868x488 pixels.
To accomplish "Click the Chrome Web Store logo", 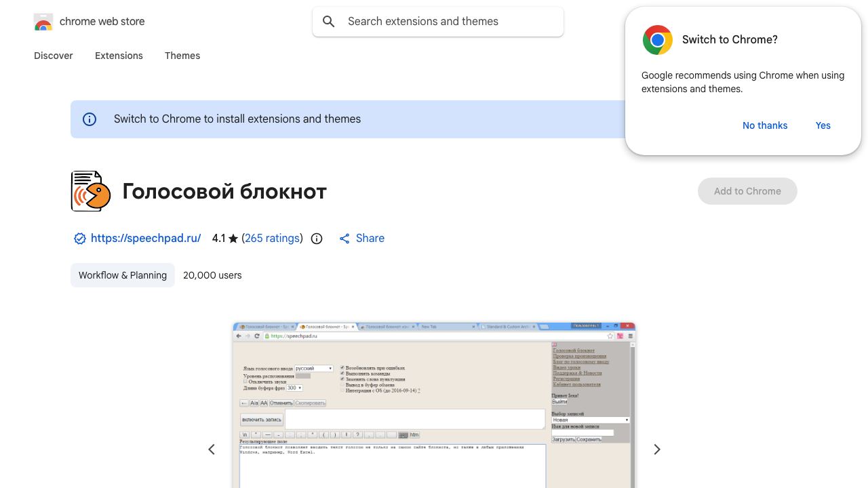I will click(43, 22).
